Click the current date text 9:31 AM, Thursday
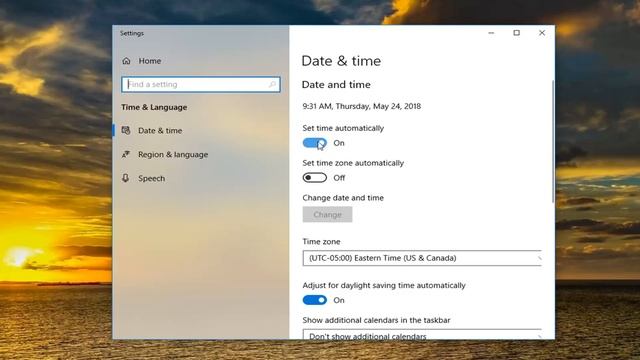 (362, 106)
